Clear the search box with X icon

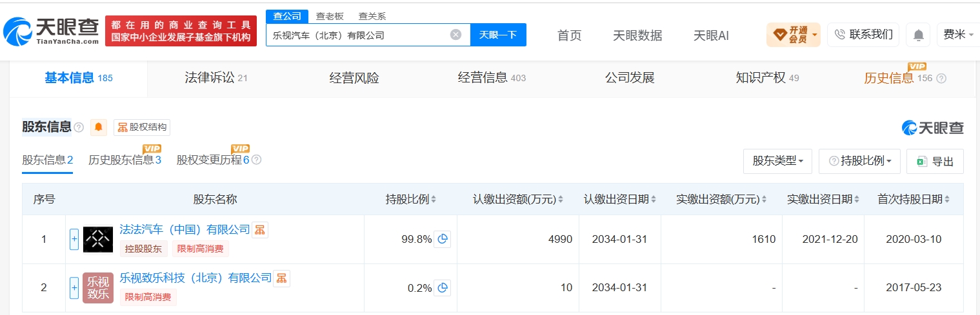(455, 35)
